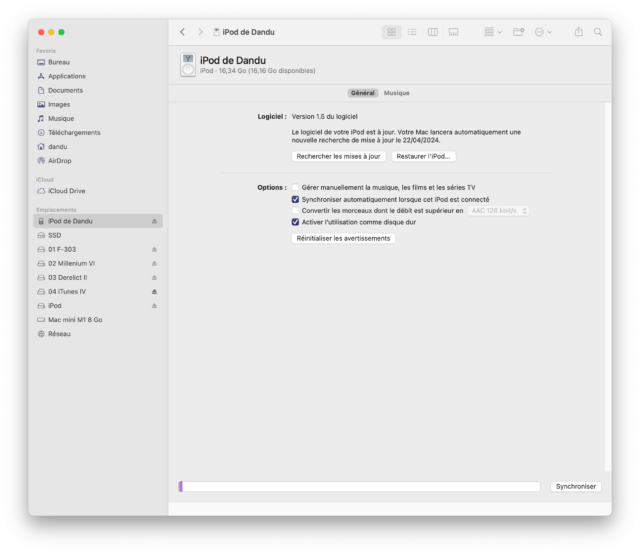Switch to gallery view
Screen dimensions: 640x553
point(453,32)
